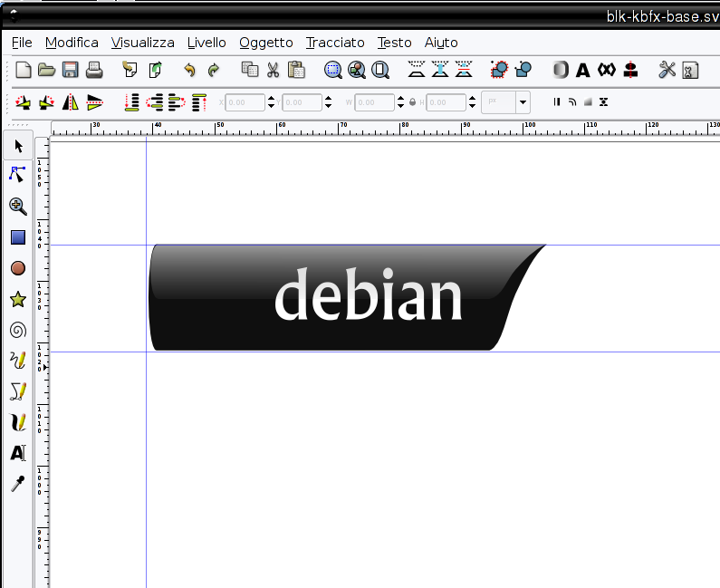Toggle rounded corners scaling button

tap(572, 102)
